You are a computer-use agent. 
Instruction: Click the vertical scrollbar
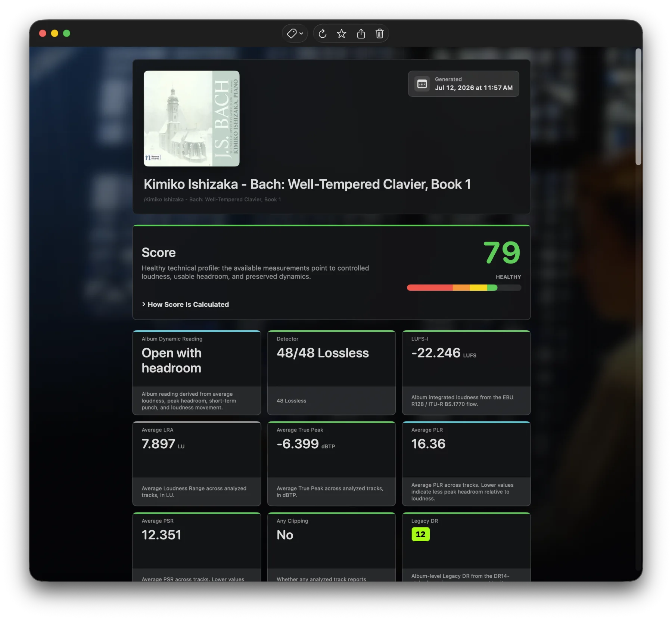click(x=638, y=107)
